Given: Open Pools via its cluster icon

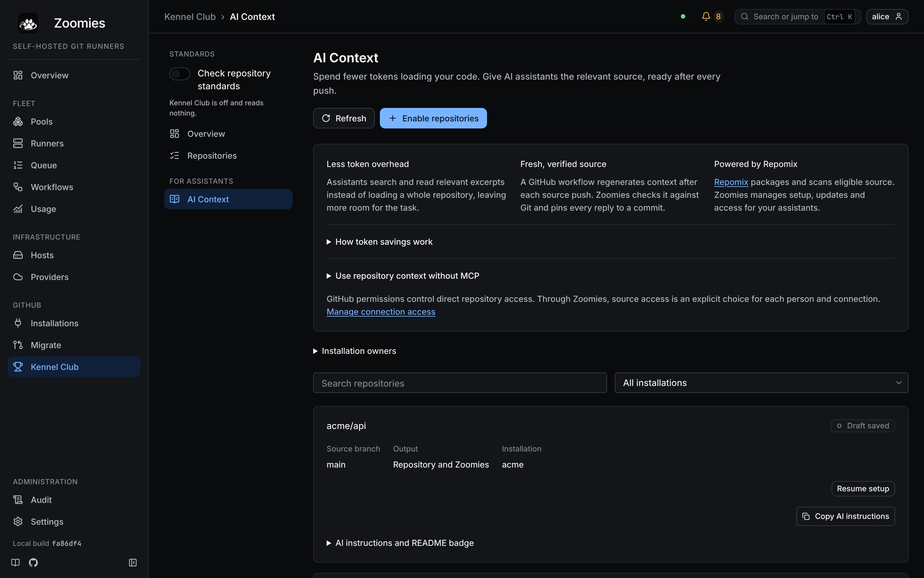Looking at the screenshot, I should pos(18,122).
